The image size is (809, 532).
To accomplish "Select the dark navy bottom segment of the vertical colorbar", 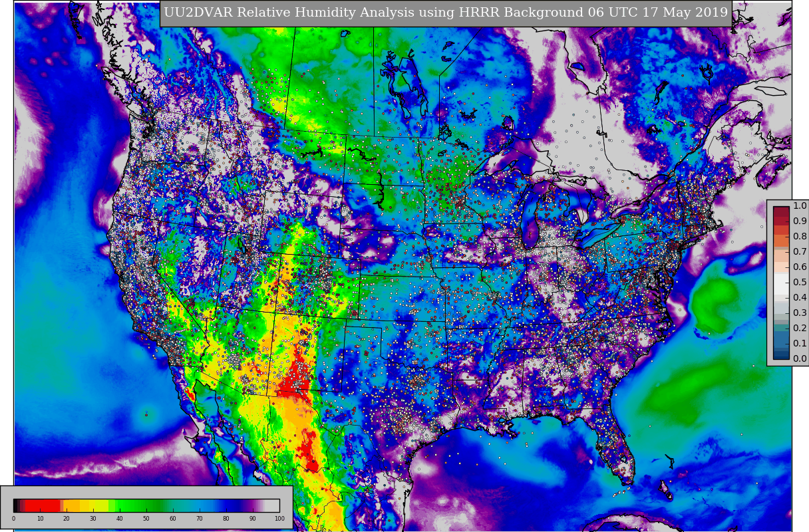I will pyautogui.click(x=781, y=355).
